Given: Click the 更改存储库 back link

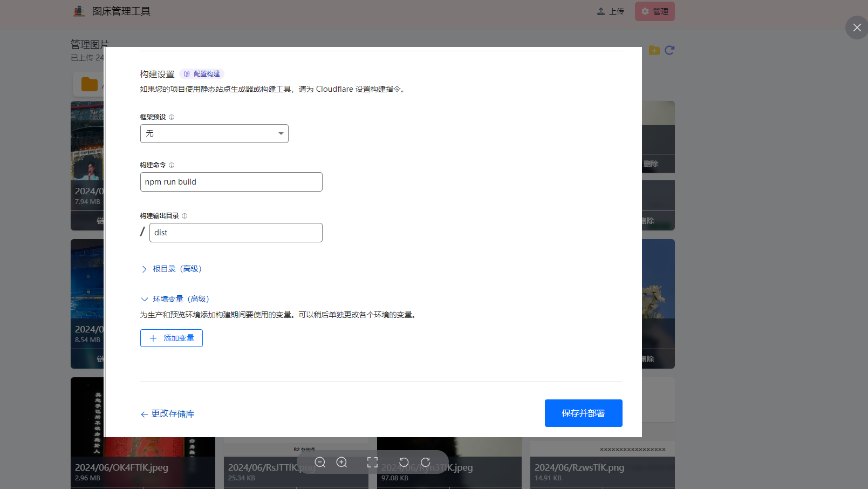Looking at the screenshot, I should (167, 414).
